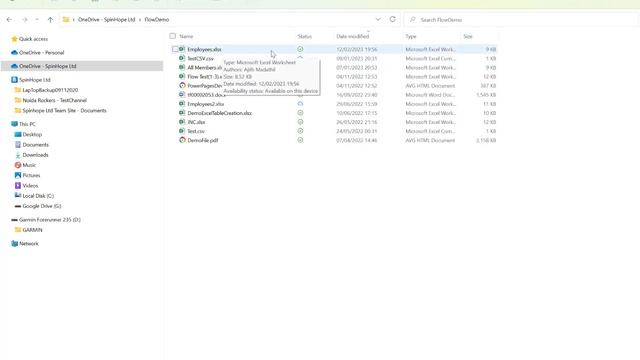
Task: Click the synced status icon for DemoFile.pdf
Action: tap(300, 140)
